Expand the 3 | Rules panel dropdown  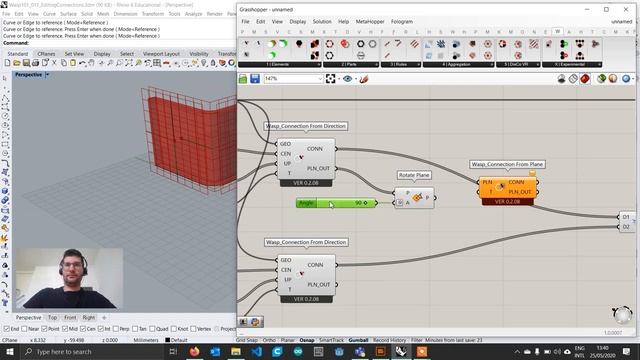(x=418, y=64)
